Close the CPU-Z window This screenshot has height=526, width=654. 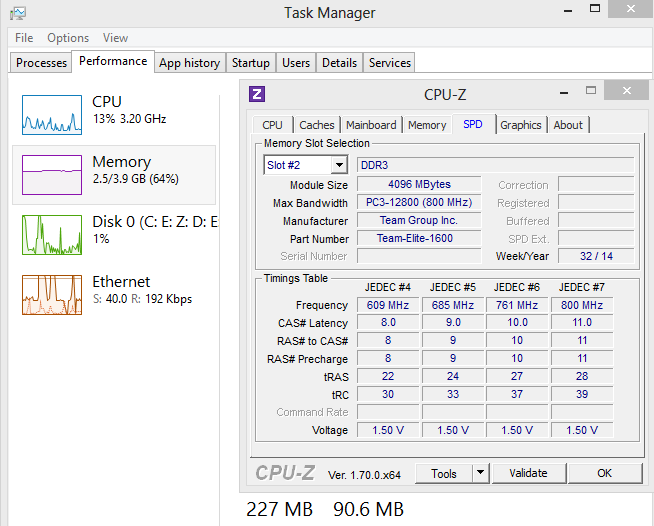(x=626, y=90)
